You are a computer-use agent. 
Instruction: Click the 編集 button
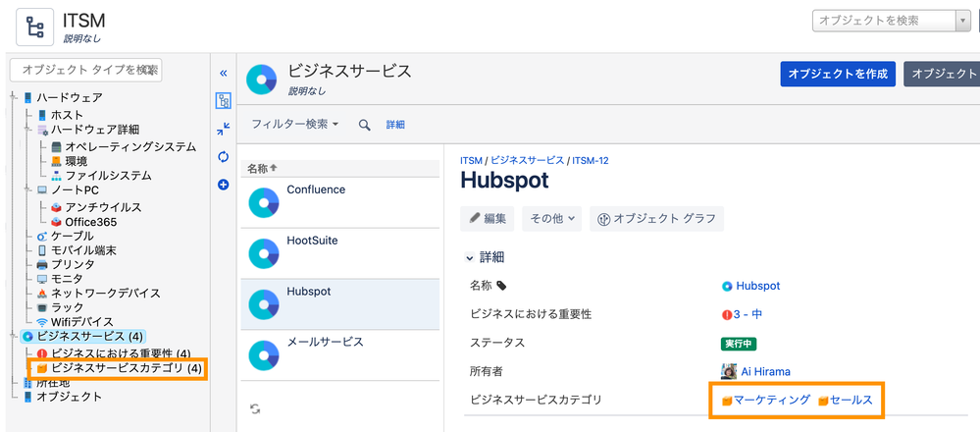[488, 218]
